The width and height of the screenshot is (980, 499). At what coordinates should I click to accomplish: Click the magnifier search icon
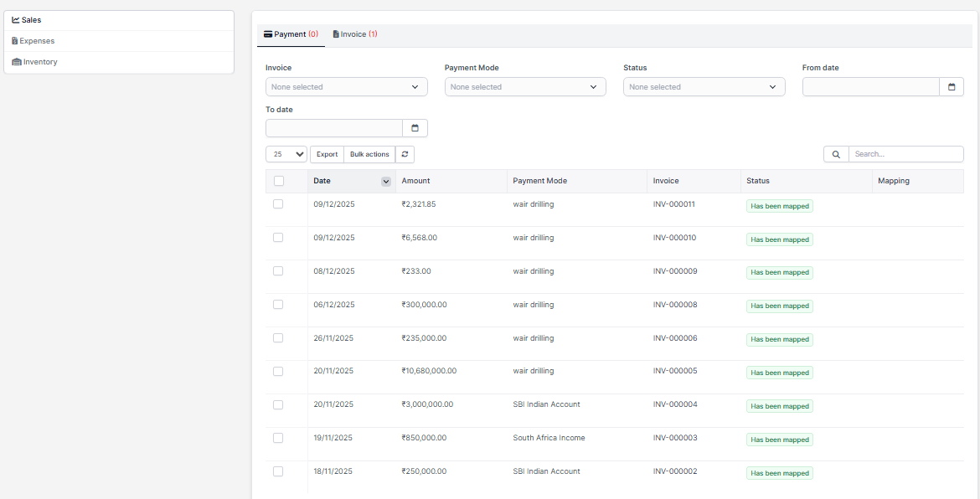pos(836,154)
